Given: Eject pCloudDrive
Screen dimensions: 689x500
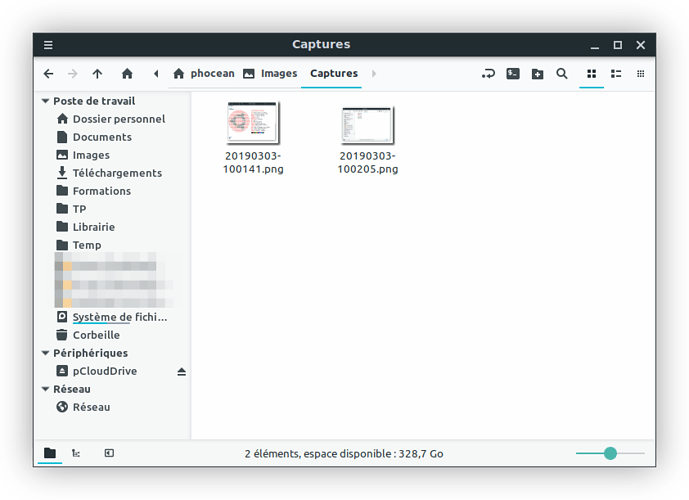Looking at the screenshot, I should 181,372.
